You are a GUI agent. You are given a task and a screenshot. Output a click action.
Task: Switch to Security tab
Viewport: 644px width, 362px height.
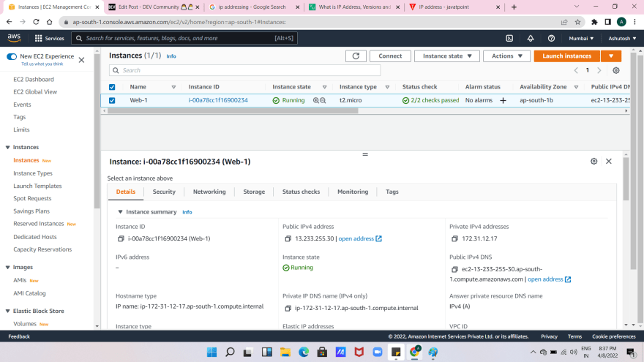[164, 192]
